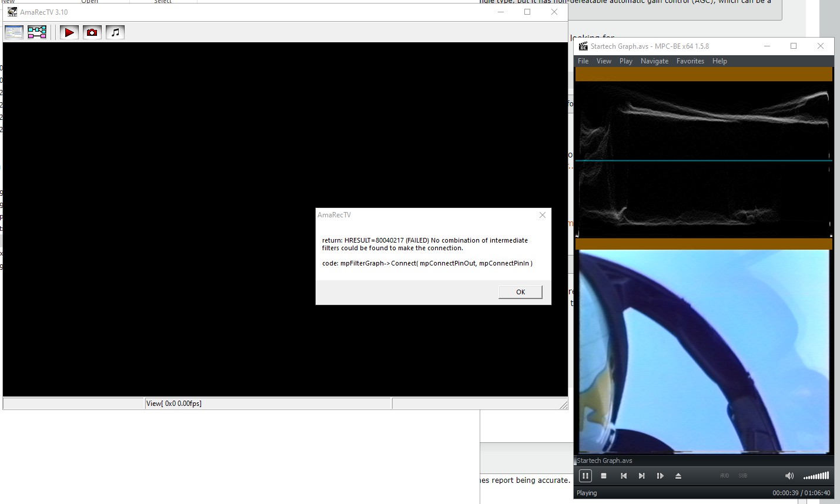
Task: Mute the MPC-BE speaker icon
Action: pyautogui.click(x=789, y=476)
